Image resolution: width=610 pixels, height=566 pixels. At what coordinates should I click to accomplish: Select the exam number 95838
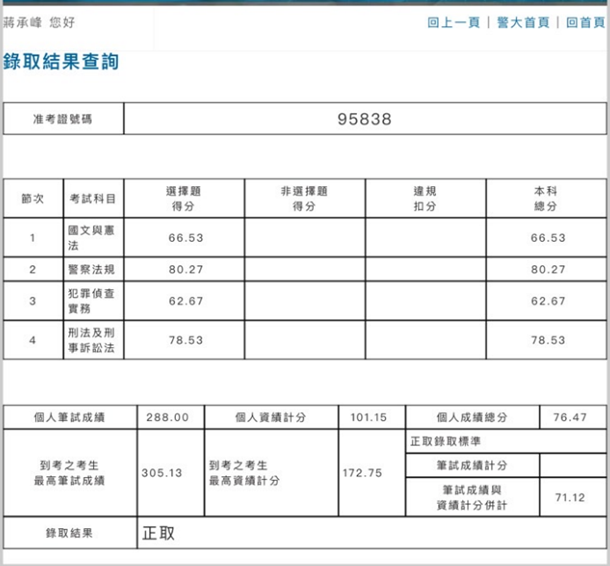coord(364,119)
